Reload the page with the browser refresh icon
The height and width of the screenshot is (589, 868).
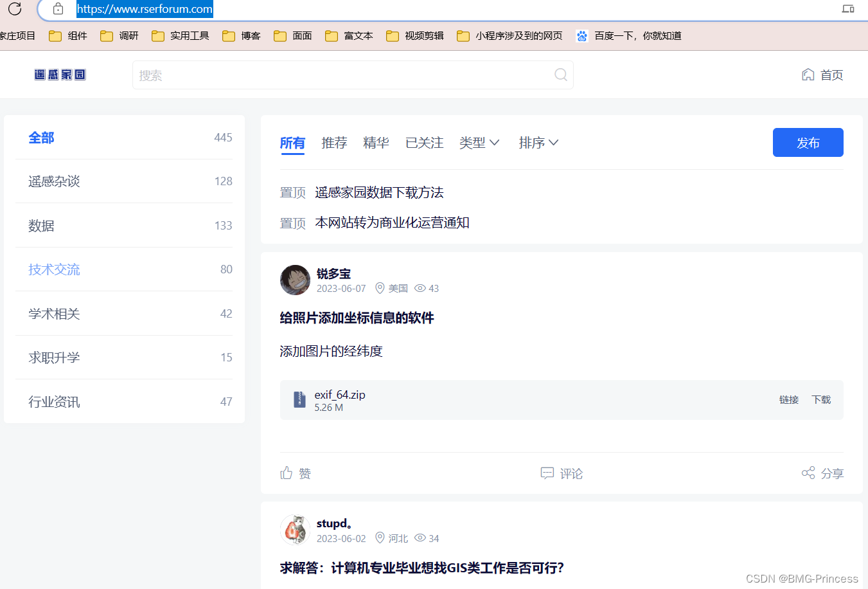pos(15,8)
